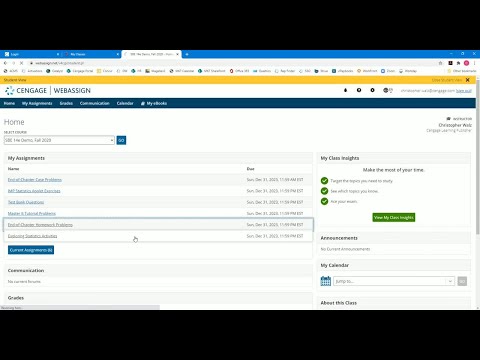Open Grades in navigation bar
480x360 pixels.
pos(66,103)
